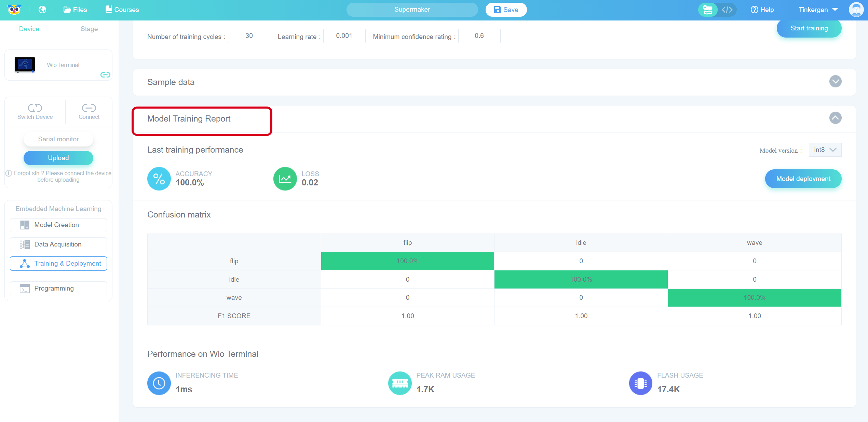This screenshot has width=868, height=422.
Task: Click the Help question mark icon
Action: click(x=754, y=10)
